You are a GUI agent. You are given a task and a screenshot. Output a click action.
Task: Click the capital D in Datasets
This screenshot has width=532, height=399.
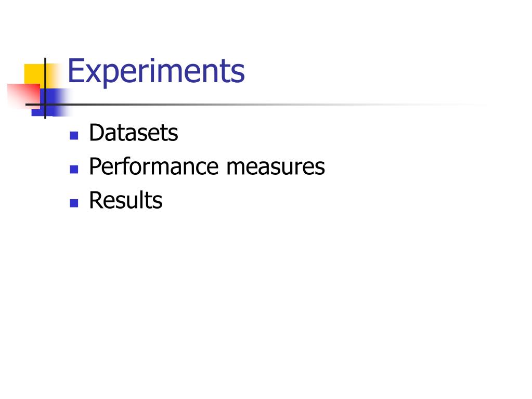coord(97,132)
